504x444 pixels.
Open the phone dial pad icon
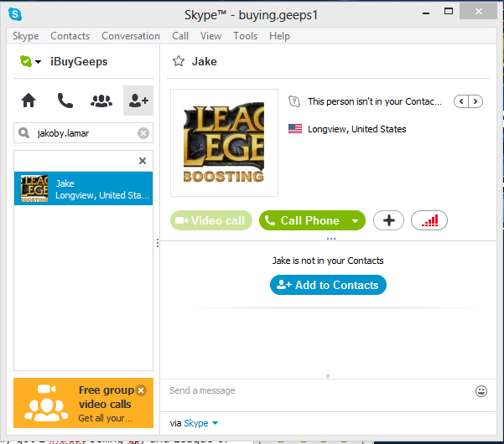[x=65, y=101]
